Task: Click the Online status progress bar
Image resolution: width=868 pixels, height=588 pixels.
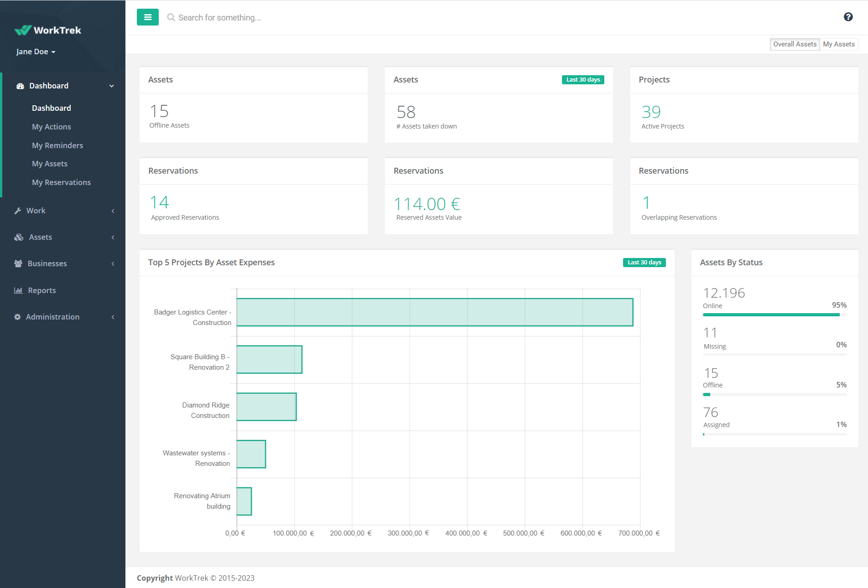Action: (774, 315)
